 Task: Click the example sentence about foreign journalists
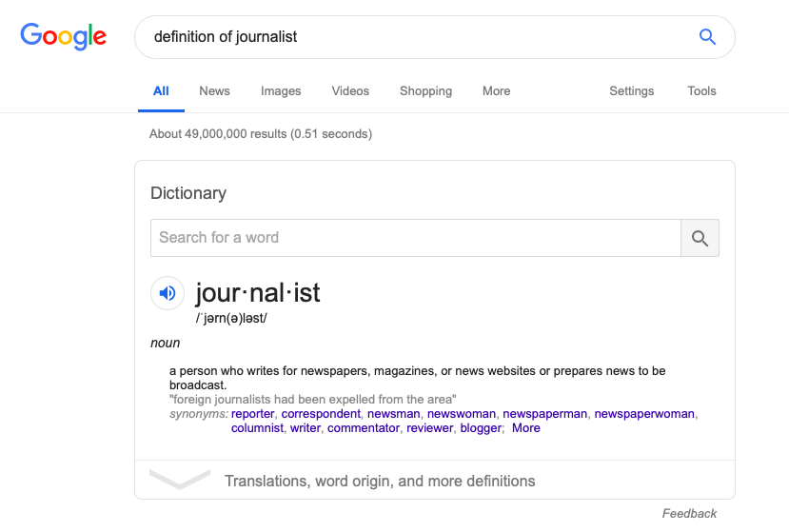pos(313,400)
